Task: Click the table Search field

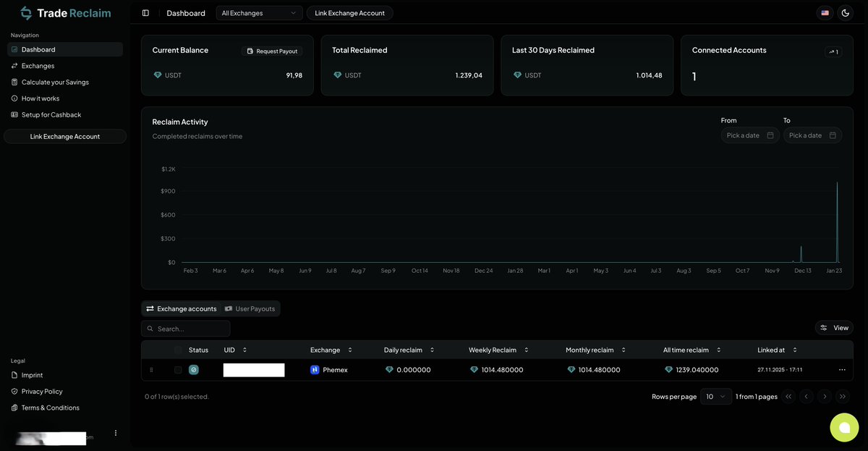Action: pos(186,329)
